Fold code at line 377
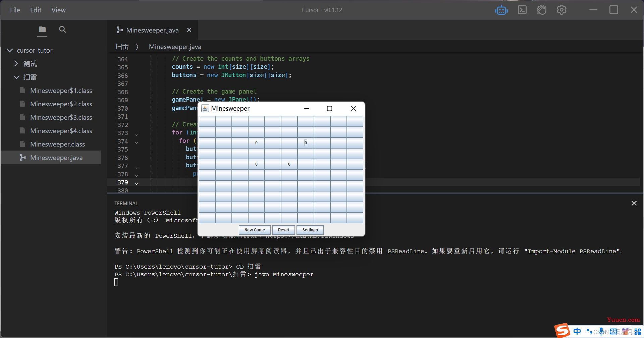 (x=137, y=167)
